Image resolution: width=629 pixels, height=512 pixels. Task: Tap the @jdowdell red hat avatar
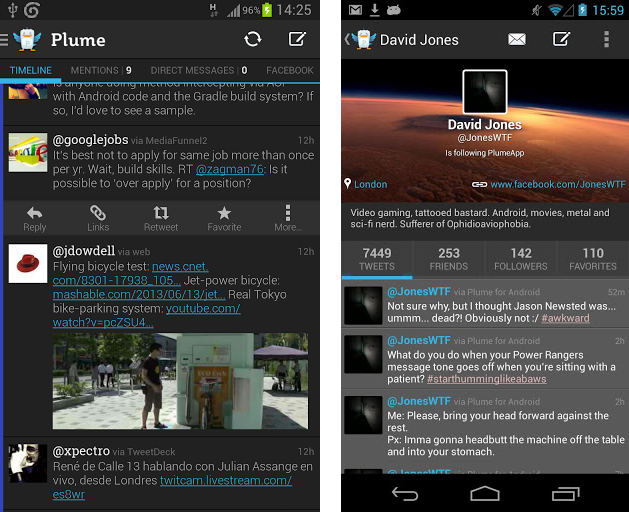(28, 264)
